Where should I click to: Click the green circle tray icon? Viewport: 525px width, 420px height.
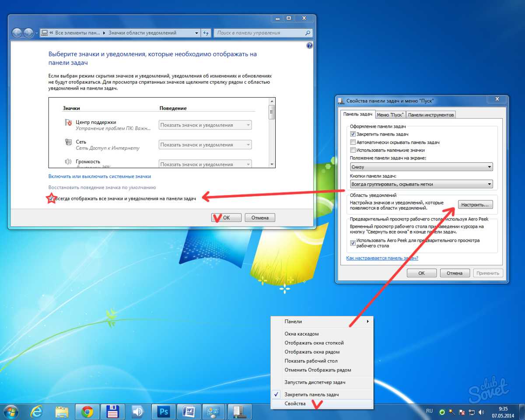click(442, 412)
